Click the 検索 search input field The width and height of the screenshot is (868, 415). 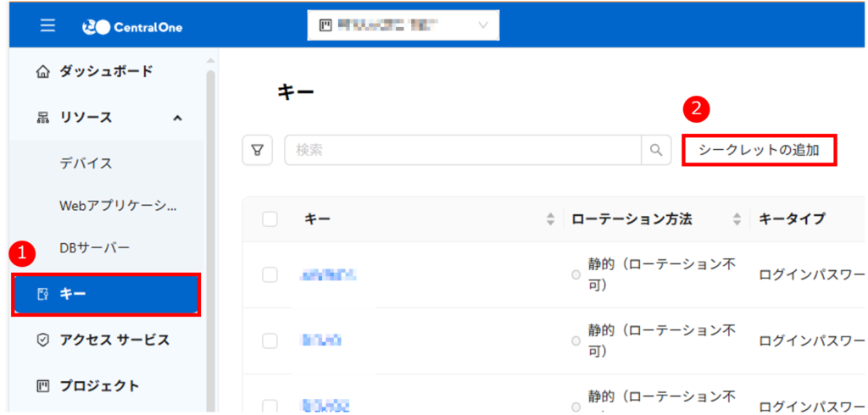click(462, 150)
